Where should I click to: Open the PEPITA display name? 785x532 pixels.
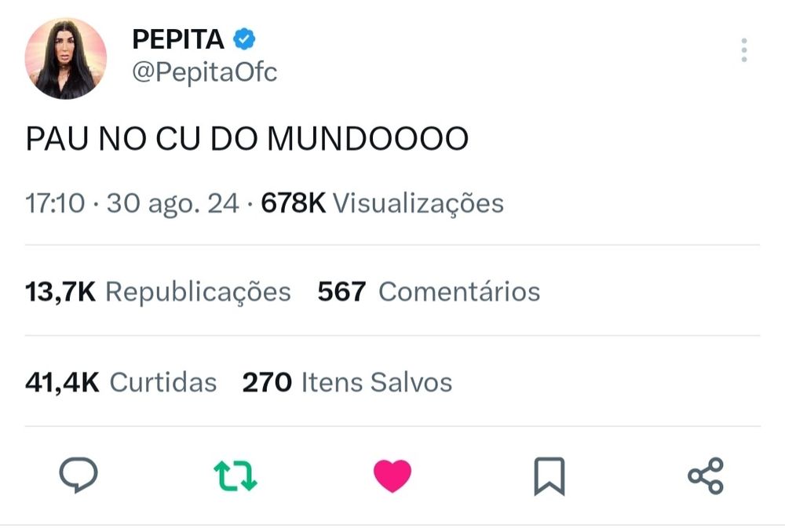(x=177, y=39)
